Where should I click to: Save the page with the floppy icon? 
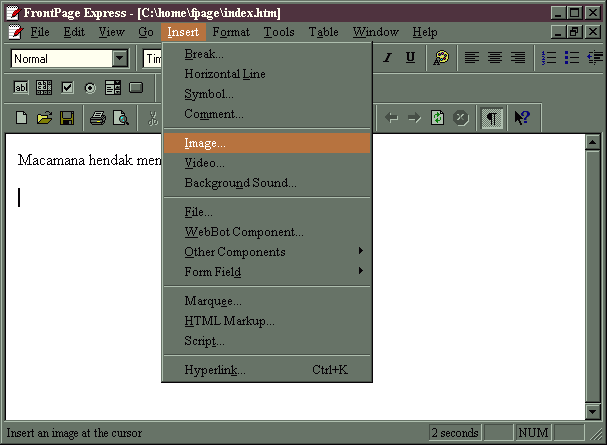[67, 118]
